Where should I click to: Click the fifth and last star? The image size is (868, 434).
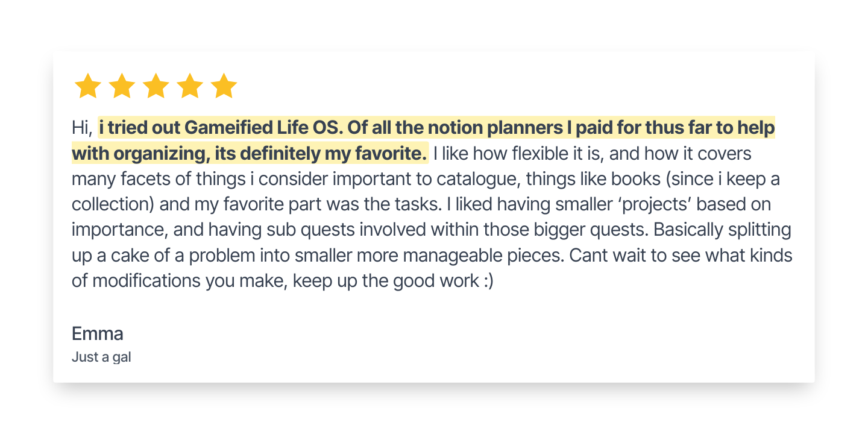(224, 87)
